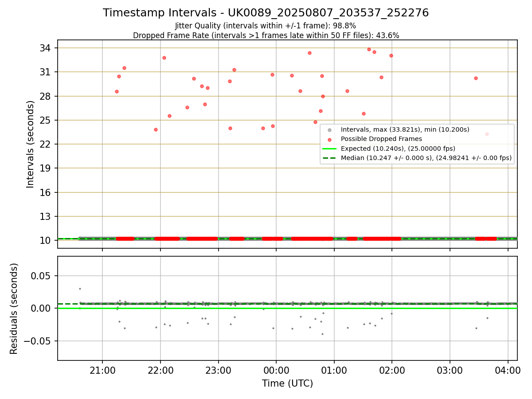Click legend entry 'Possible Dropped Frames'

click(381, 139)
